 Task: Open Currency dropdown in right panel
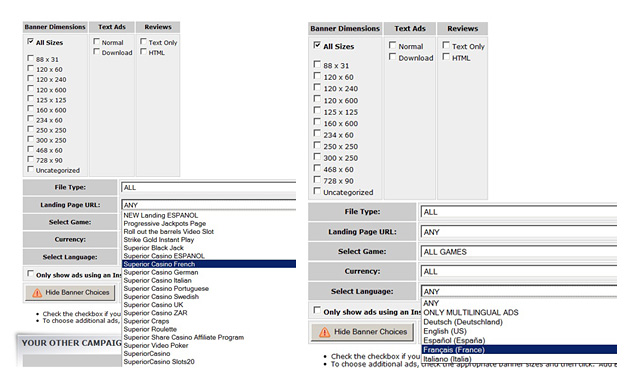pos(519,271)
